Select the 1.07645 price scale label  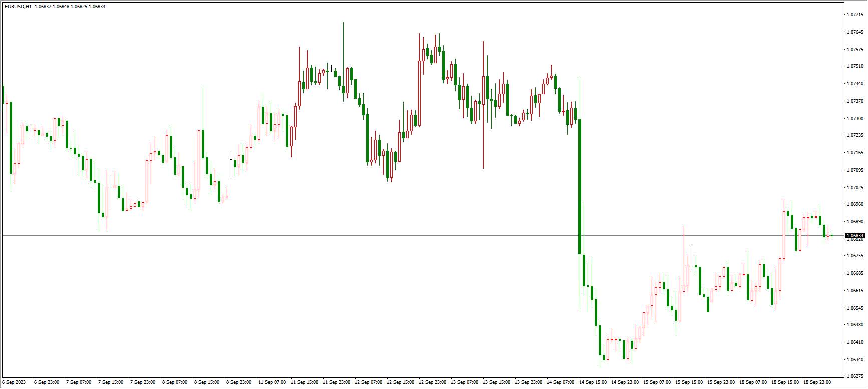coord(854,32)
